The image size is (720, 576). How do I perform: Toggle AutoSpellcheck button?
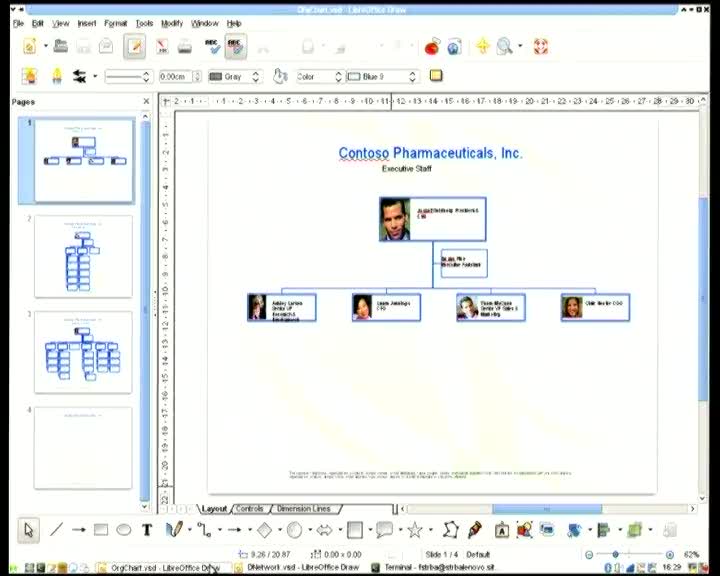tap(236, 46)
